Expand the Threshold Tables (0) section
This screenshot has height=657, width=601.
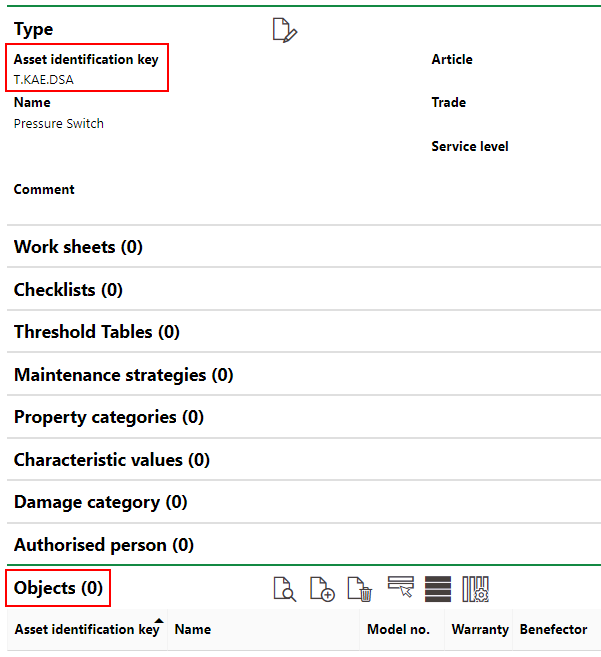97,332
